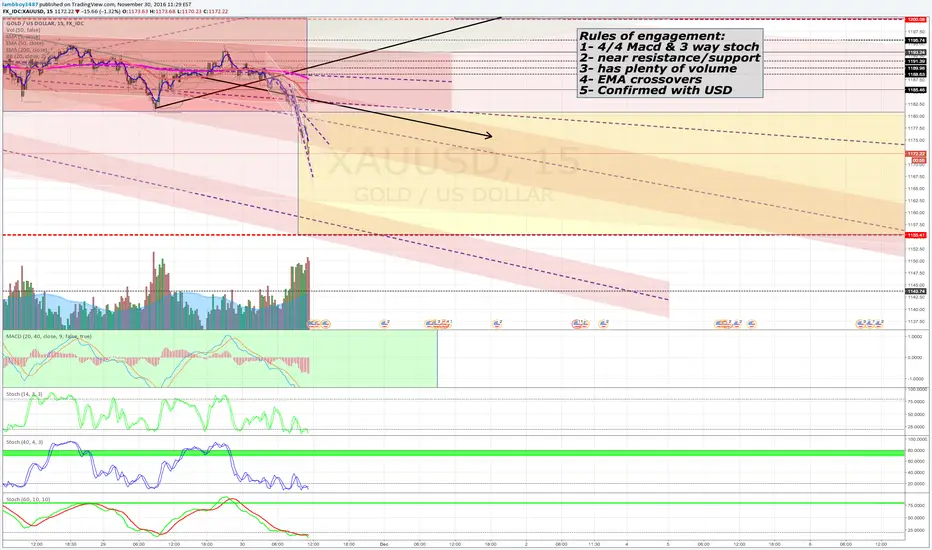Click the 1143.74 price level label

[915, 291]
